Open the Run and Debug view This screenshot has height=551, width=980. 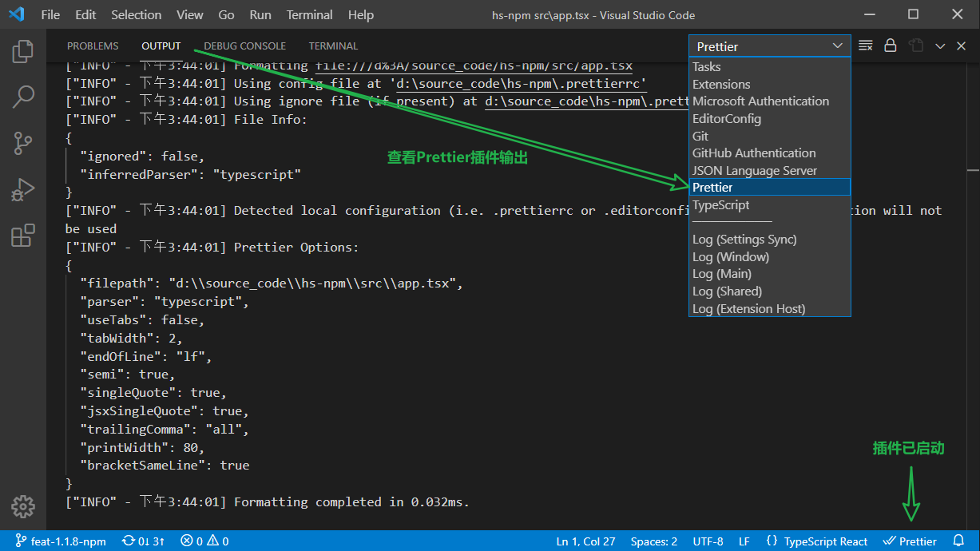point(23,190)
